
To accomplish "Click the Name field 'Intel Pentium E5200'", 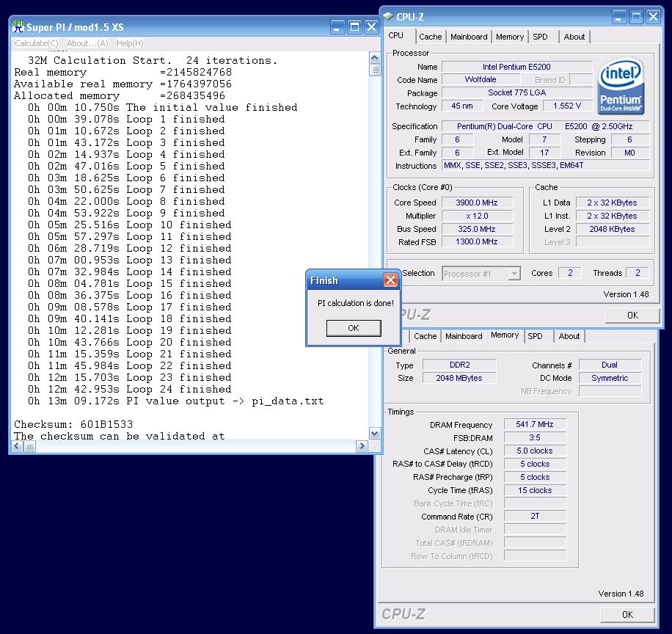I will click(x=517, y=67).
